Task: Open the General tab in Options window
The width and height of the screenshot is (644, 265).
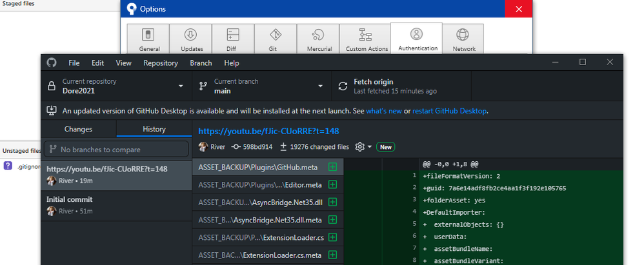Action: [148, 39]
